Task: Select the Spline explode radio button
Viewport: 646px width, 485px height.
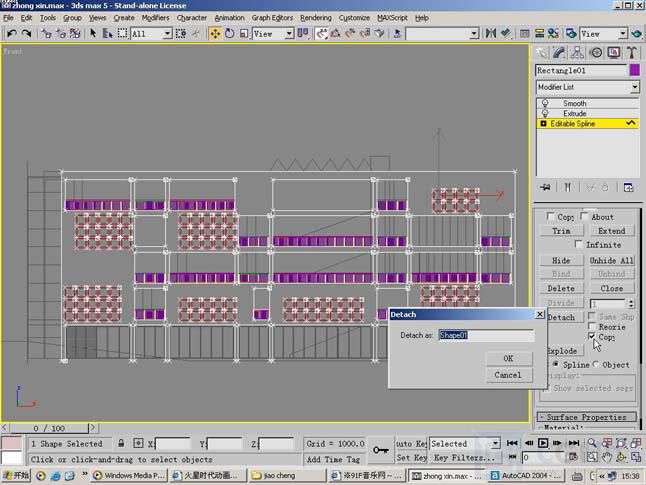Action: click(556, 364)
